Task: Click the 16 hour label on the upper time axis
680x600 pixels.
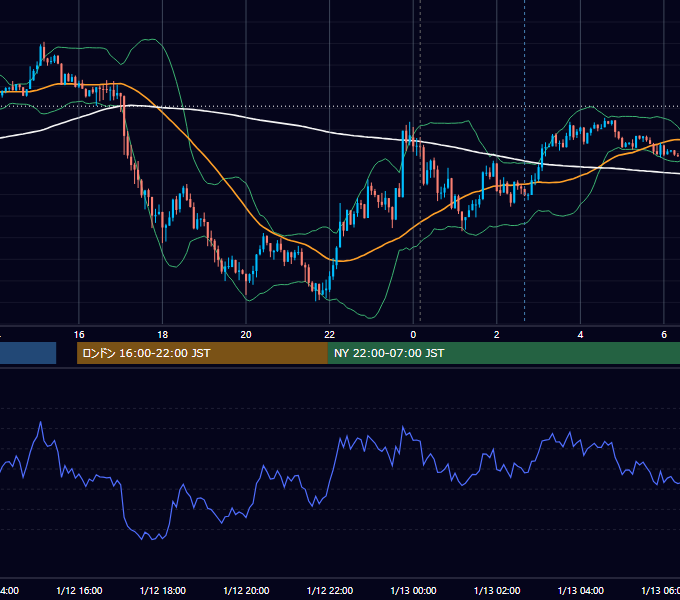Action: pos(79,335)
